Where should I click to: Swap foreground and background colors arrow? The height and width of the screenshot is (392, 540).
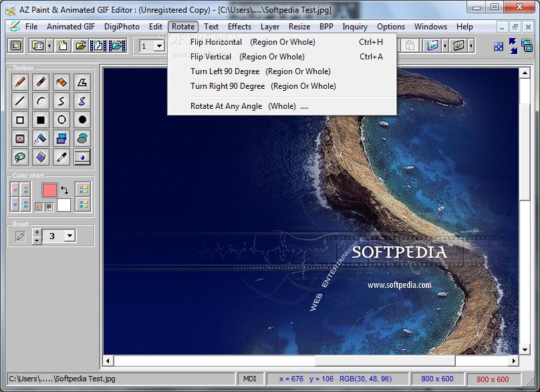point(64,190)
